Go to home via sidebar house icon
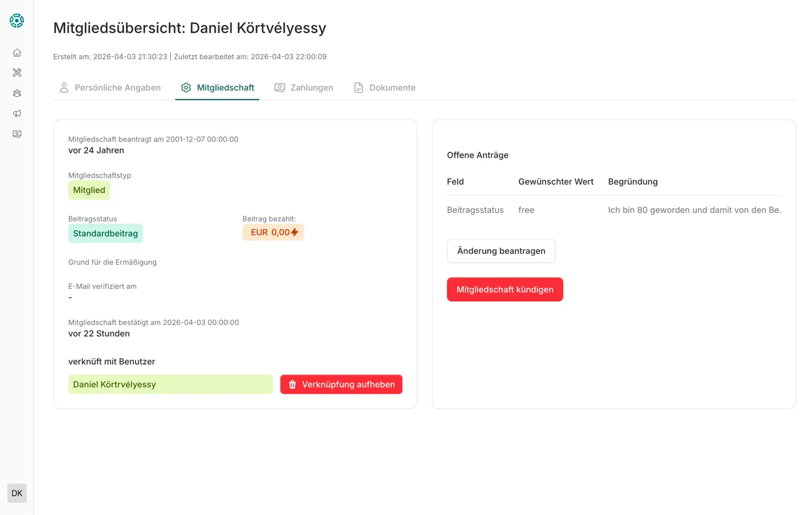The height and width of the screenshot is (515, 812). pos(17,52)
